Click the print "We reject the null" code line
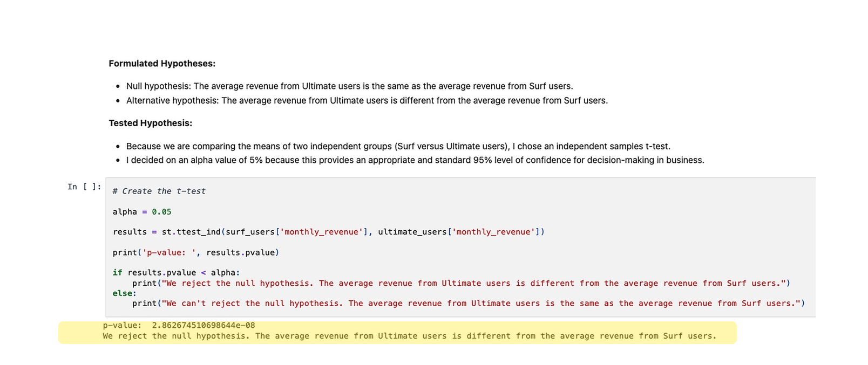 [462, 283]
